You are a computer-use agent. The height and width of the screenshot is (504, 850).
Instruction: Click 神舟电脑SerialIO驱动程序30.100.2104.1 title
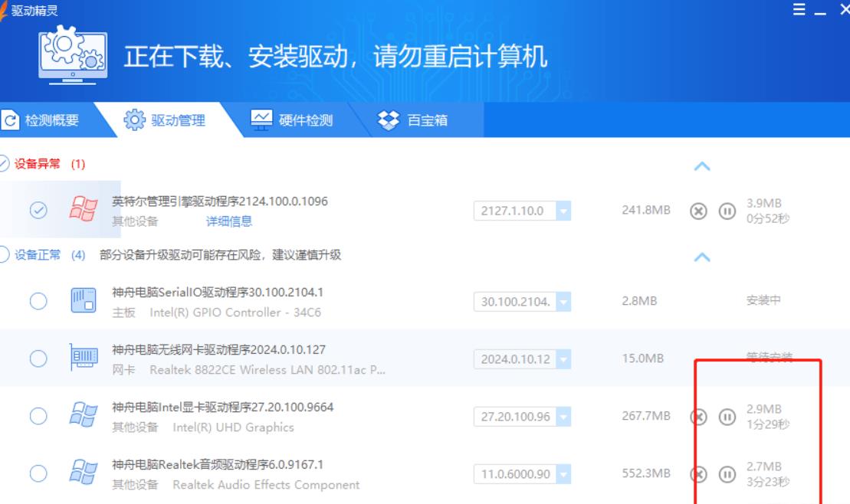(x=218, y=292)
